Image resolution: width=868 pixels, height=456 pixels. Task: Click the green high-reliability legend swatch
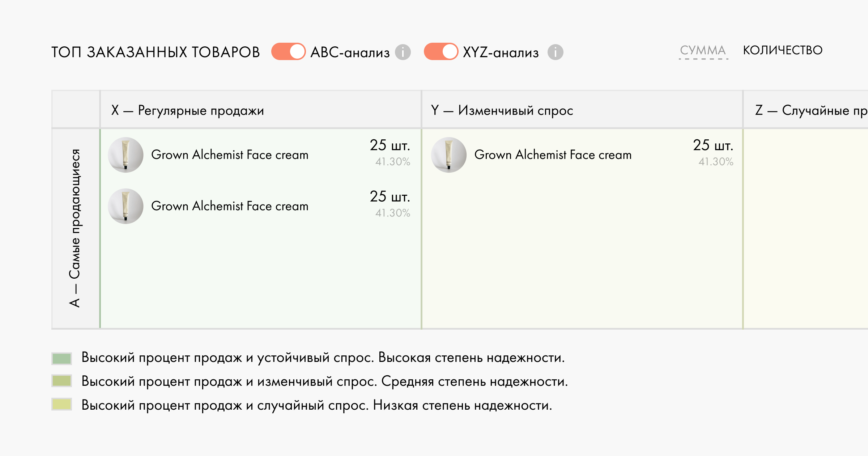pyautogui.click(x=61, y=358)
